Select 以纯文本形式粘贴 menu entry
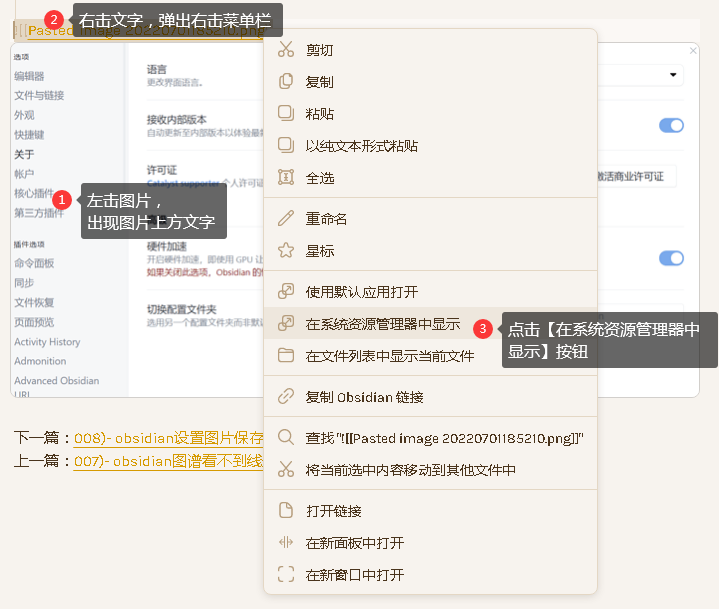Viewport: 719px width, 609px height. 430,145
